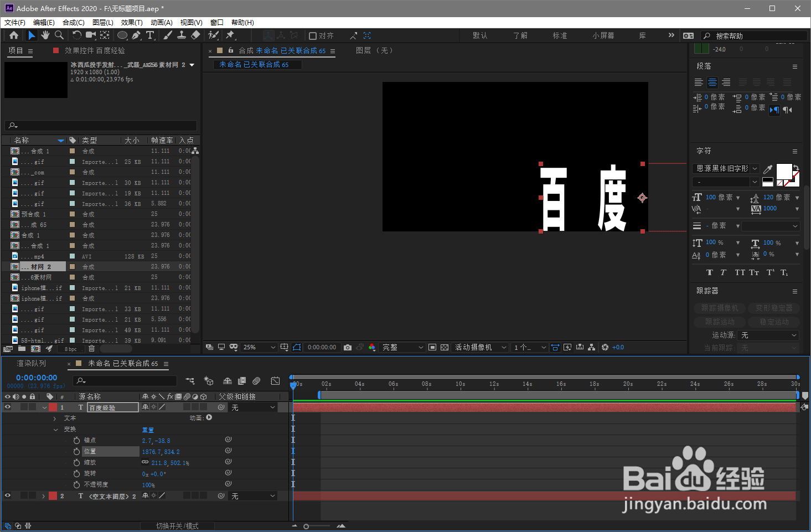Viewport: 811px width, 532px height.
Task: Open the 合成(C) menu
Action: pyautogui.click(x=74, y=22)
